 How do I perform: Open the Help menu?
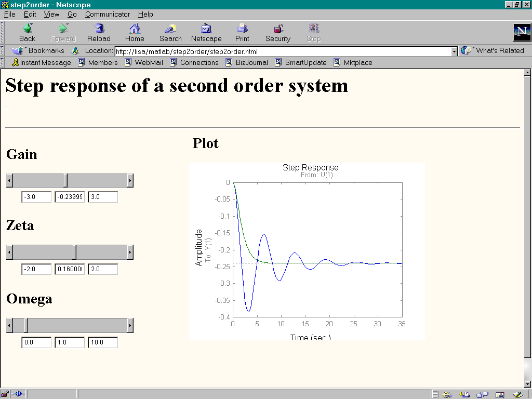[x=145, y=14]
